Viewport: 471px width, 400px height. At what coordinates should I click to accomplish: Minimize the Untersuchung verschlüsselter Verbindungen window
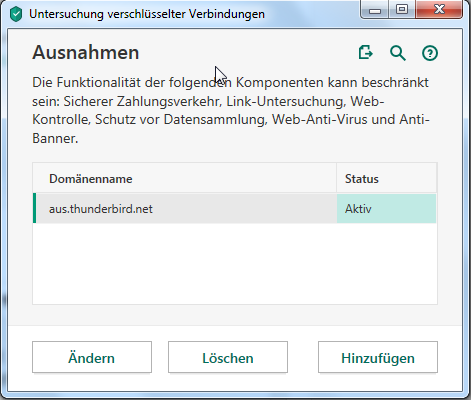(375, 10)
